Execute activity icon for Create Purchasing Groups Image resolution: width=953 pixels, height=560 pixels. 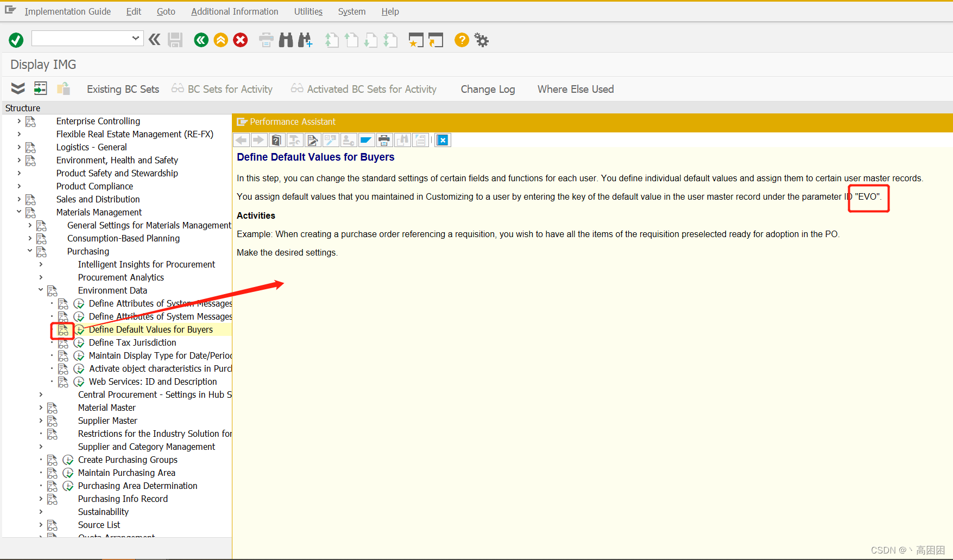[68, 460]
